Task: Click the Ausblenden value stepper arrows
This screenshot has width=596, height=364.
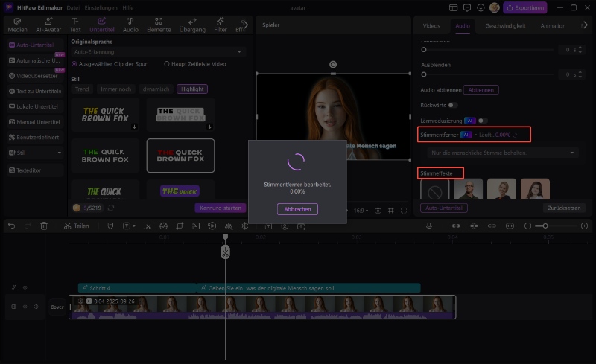Action: coord(580,75)
